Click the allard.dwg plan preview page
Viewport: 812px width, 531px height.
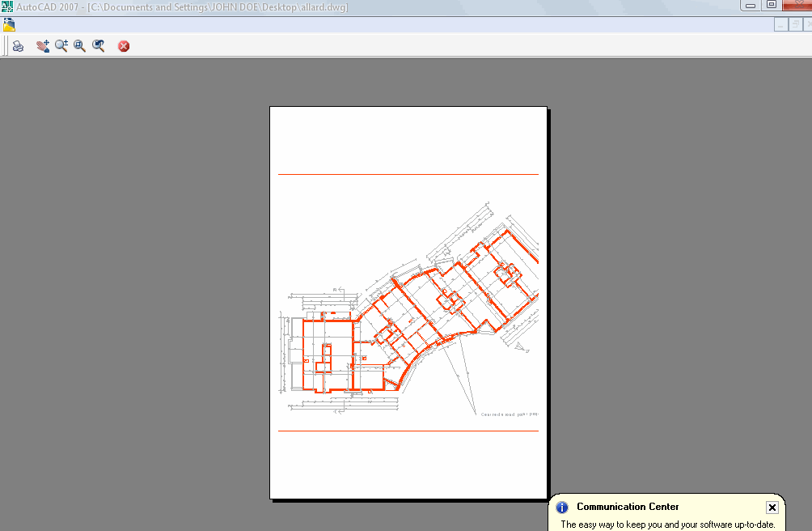click(408, 162)
